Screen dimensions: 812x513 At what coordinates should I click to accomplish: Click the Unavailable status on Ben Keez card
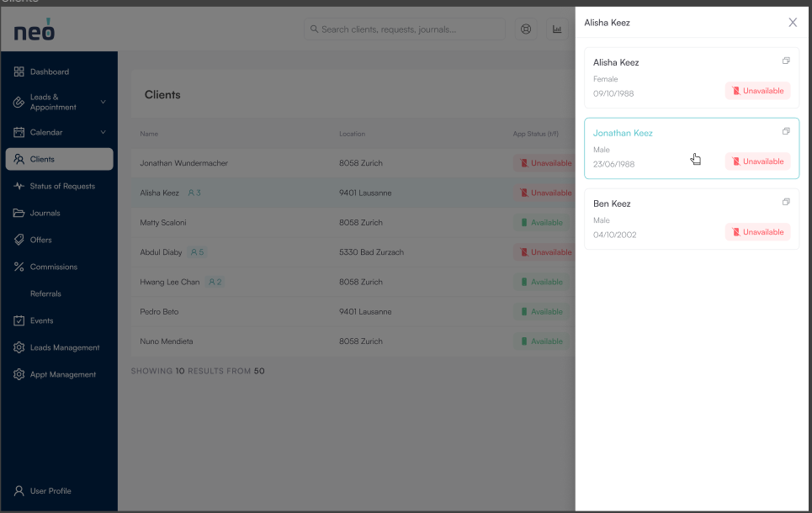click(758, 232)
